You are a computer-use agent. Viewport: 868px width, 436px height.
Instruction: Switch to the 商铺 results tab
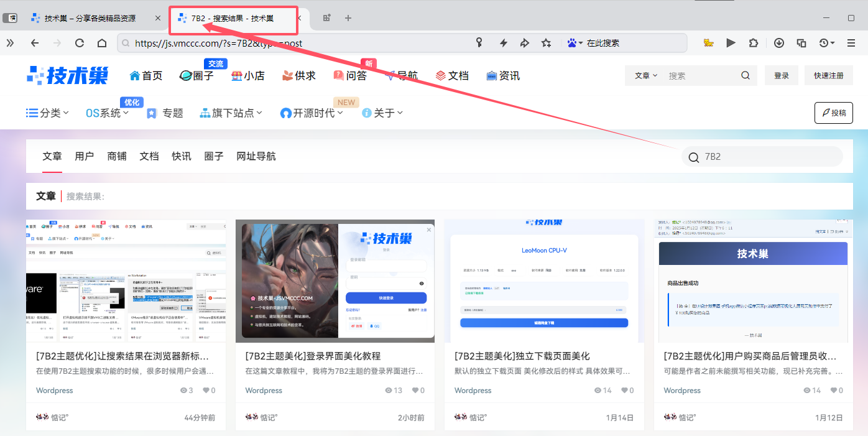tap(117, 156)
